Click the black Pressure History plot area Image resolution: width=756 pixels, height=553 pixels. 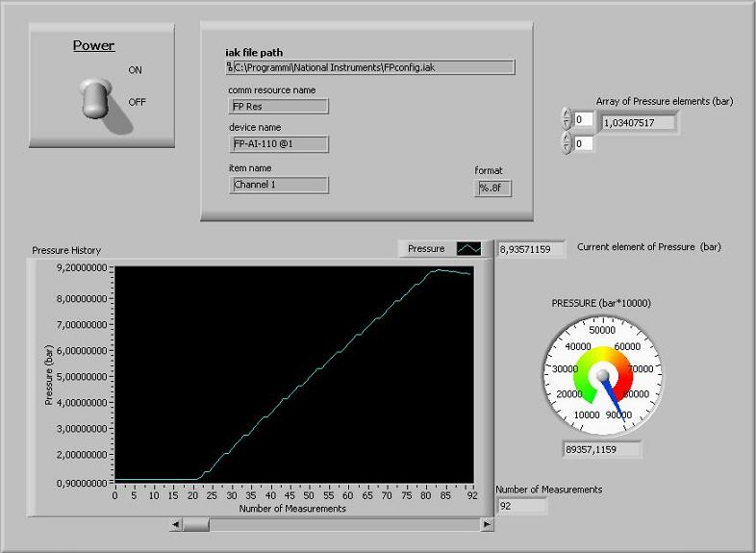294,375
